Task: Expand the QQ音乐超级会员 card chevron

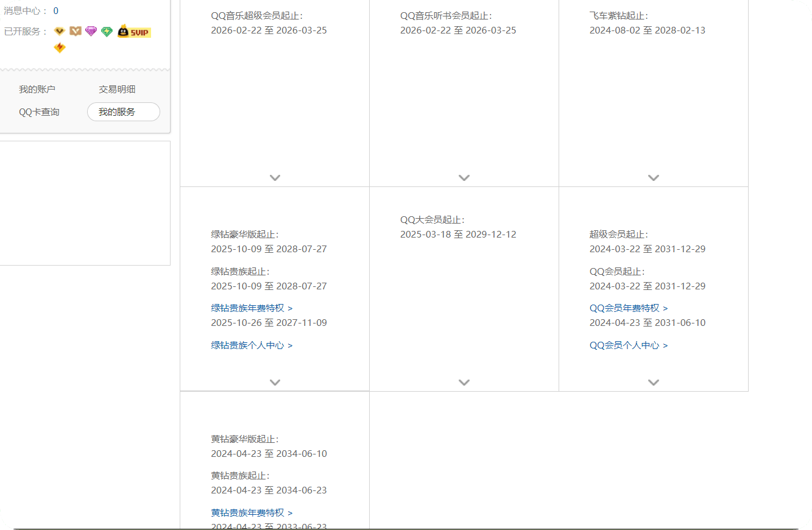Action: [x=275, y=178]
